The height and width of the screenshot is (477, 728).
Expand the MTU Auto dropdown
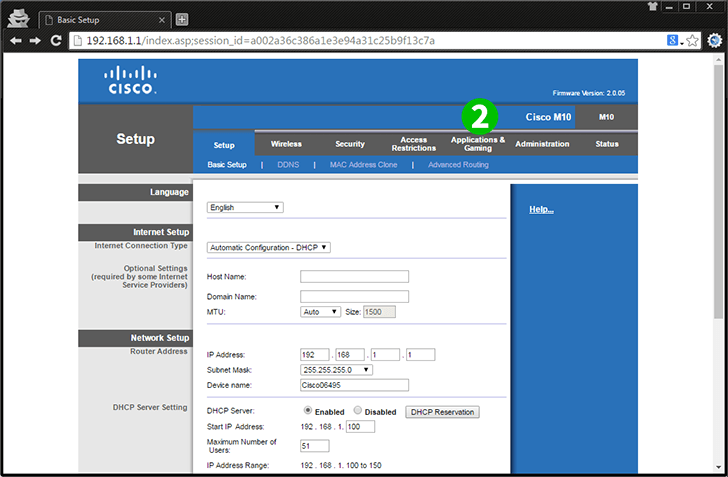(x=320, y=312)
